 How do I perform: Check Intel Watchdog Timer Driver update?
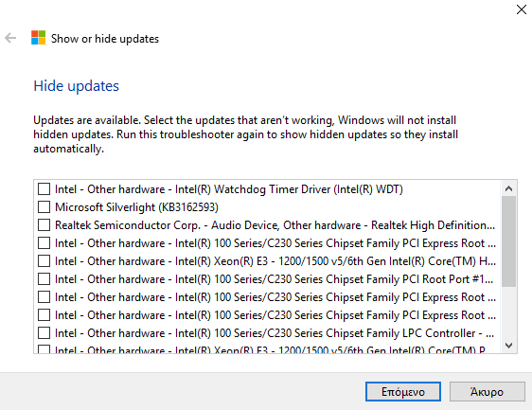[x=44, y=189]
